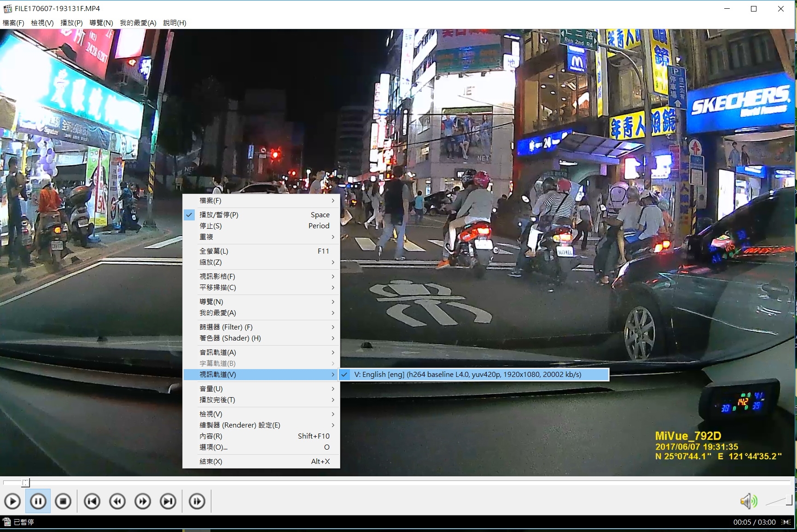
Task: Open 播放(P) in the menu bar
Action: (71, 23)
